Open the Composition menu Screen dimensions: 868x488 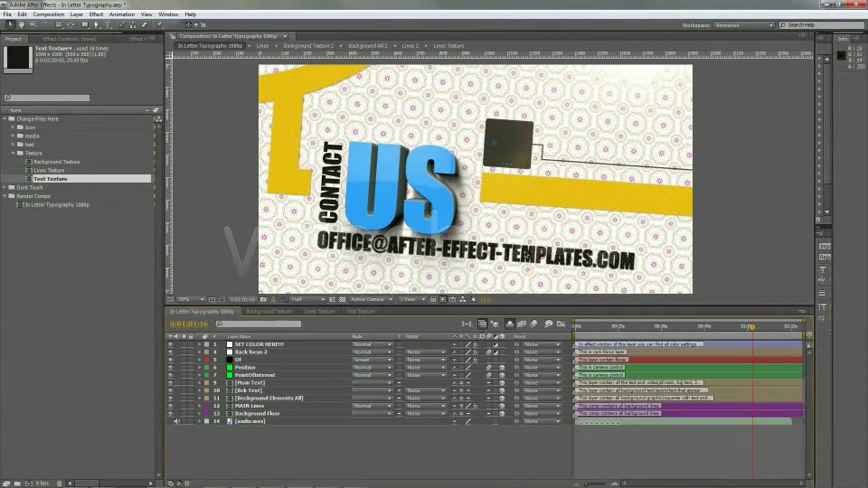coord(48,14)
